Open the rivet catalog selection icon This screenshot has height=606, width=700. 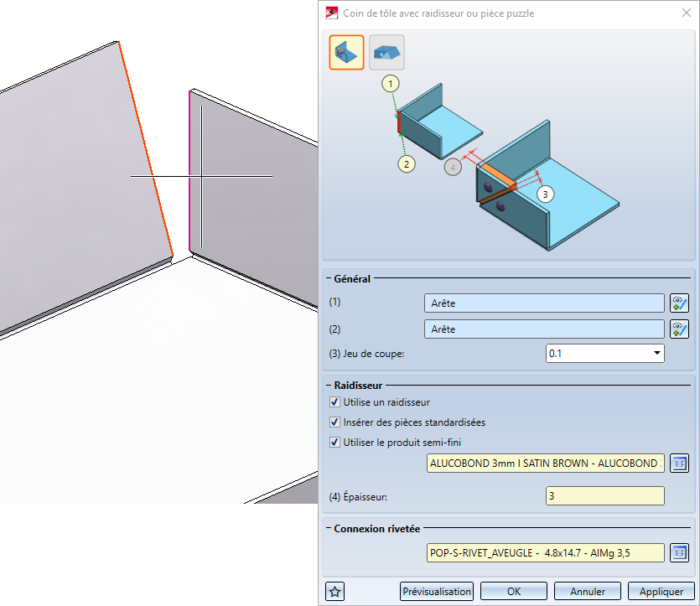coord(679,553)
